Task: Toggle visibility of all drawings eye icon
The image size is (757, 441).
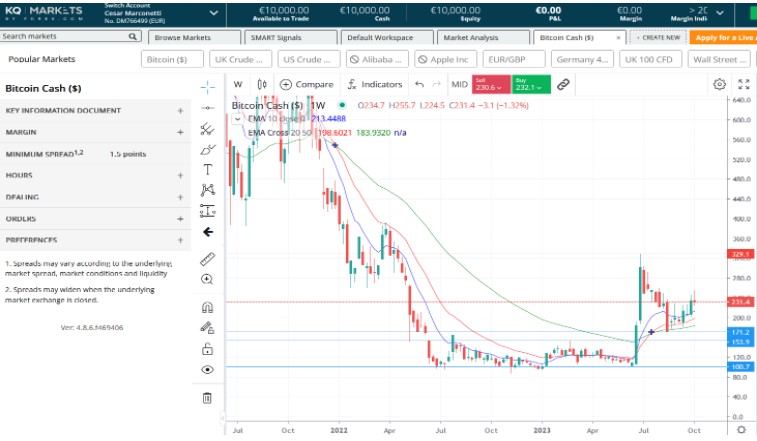Action: click(x=208, y=370)
